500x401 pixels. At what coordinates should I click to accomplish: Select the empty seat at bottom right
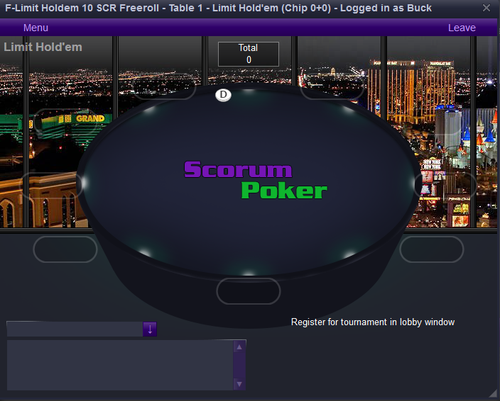click(x=432, y=249)
